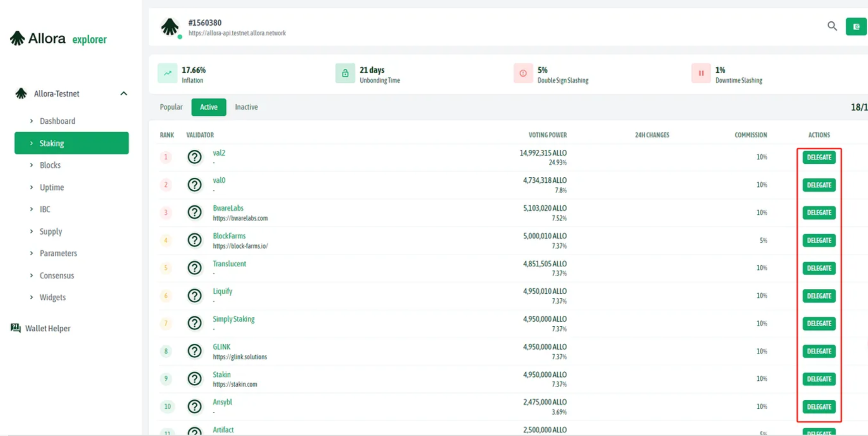Click the downtime slashing pause icon
Image resolution: width=868 pixels, height=436 pixels.
point(701,74)
